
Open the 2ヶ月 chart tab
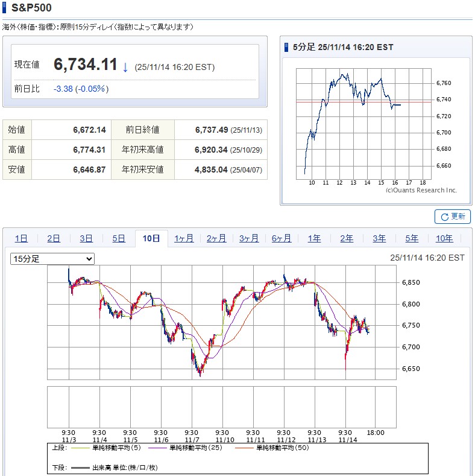(216, 238)
